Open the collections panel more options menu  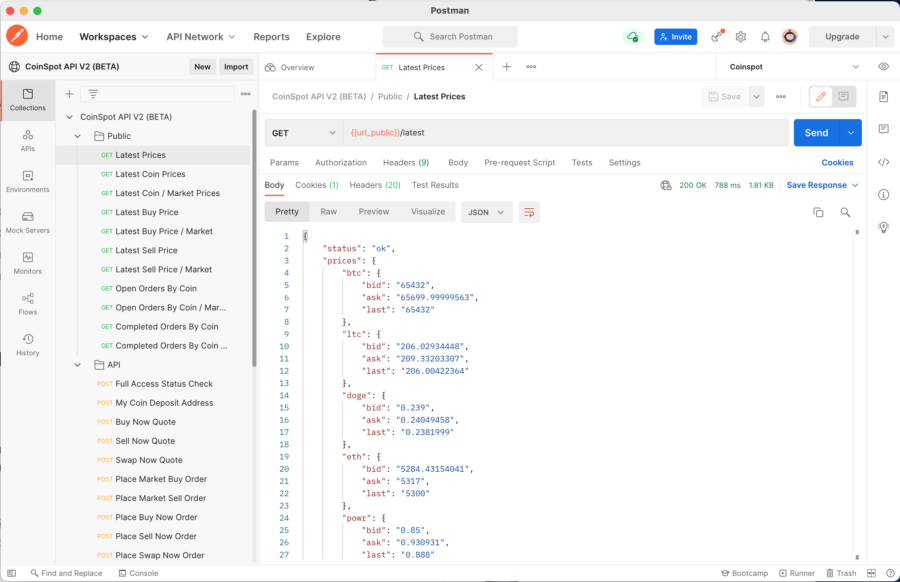tap(246, 94)
